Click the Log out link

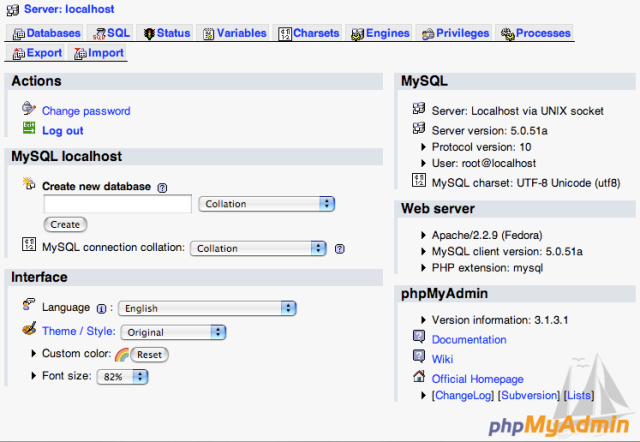(62, 131)
